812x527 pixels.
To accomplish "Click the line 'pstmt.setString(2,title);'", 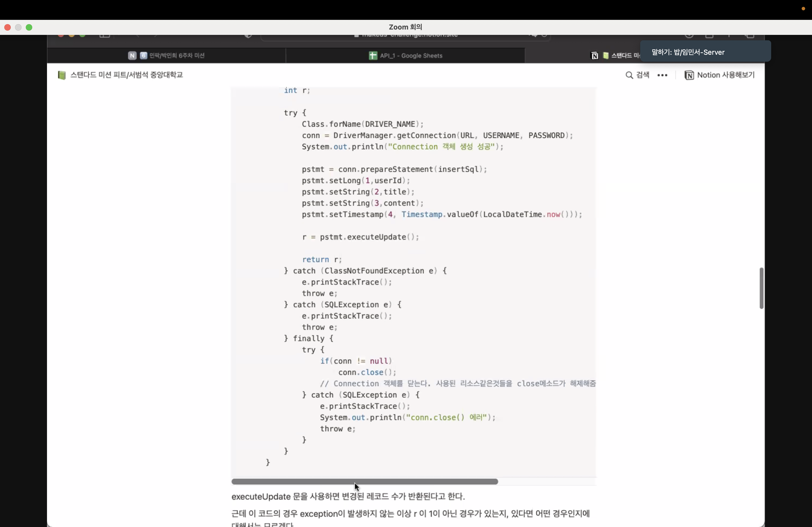I will click(x=358, y=192).
